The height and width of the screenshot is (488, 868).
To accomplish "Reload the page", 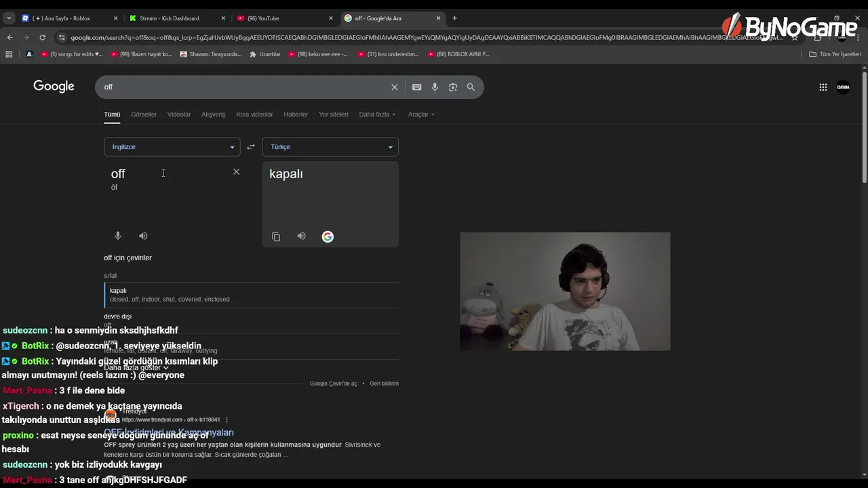I will [x=42, y=38].
